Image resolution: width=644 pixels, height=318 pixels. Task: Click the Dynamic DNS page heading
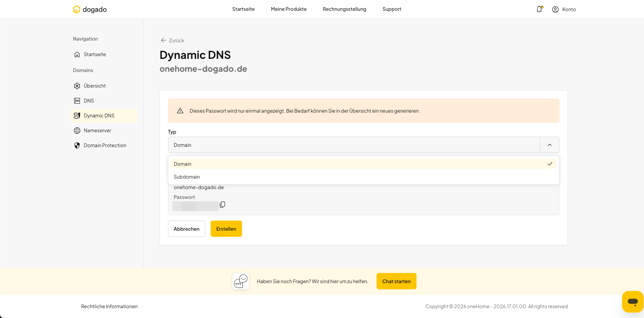pos(195,55)
